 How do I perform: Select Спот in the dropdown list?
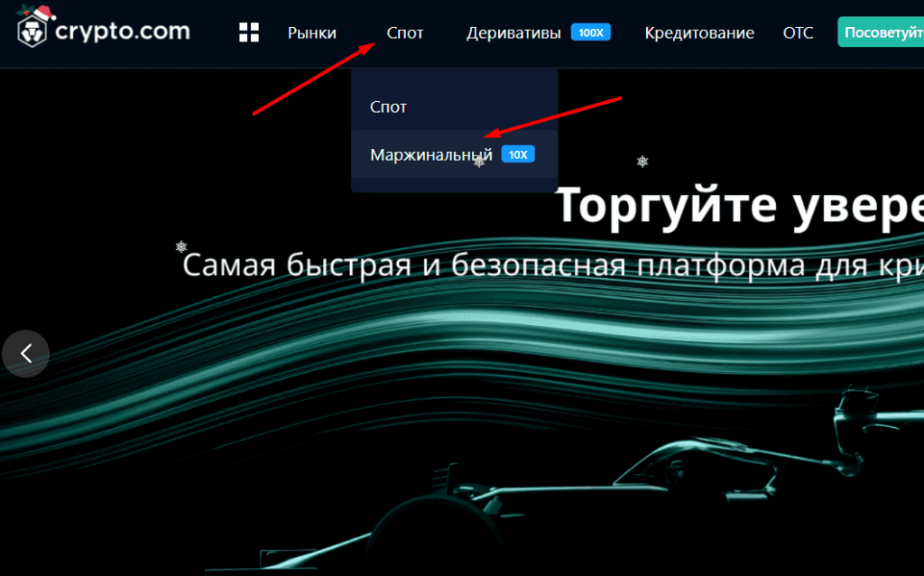click(455, 107)
